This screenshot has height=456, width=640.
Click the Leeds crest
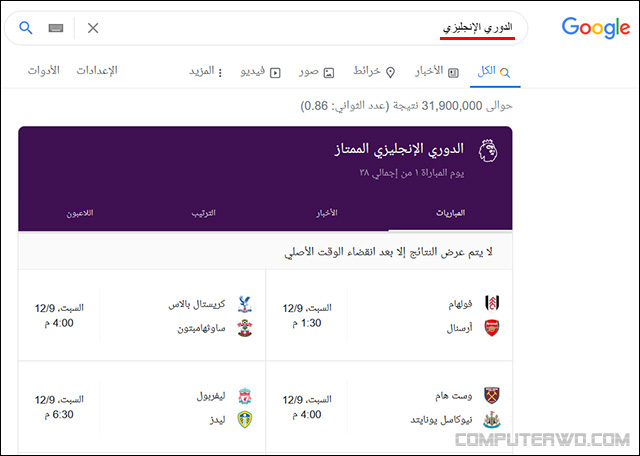245,420
